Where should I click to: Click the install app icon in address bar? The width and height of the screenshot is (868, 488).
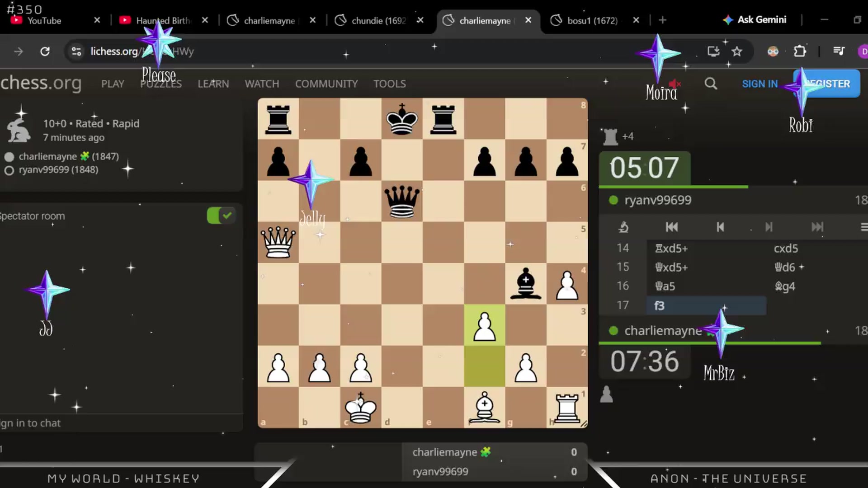pos(713,52)
